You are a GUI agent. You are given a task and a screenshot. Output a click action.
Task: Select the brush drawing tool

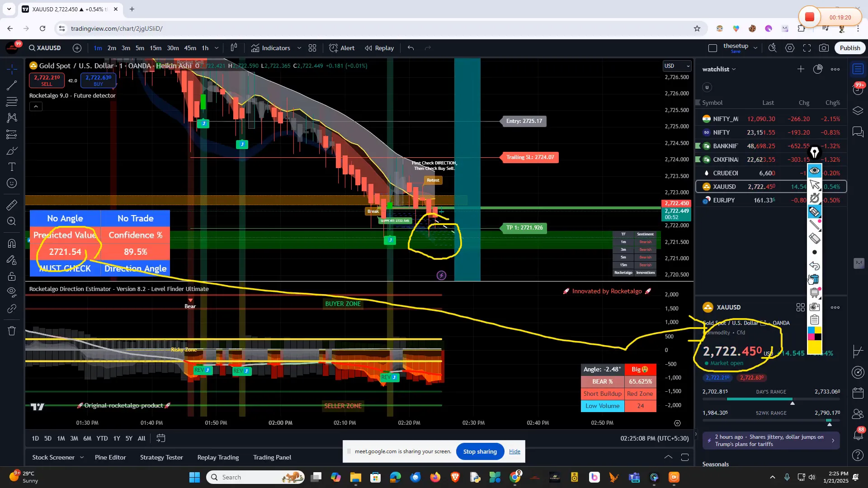tap(12, 150)
